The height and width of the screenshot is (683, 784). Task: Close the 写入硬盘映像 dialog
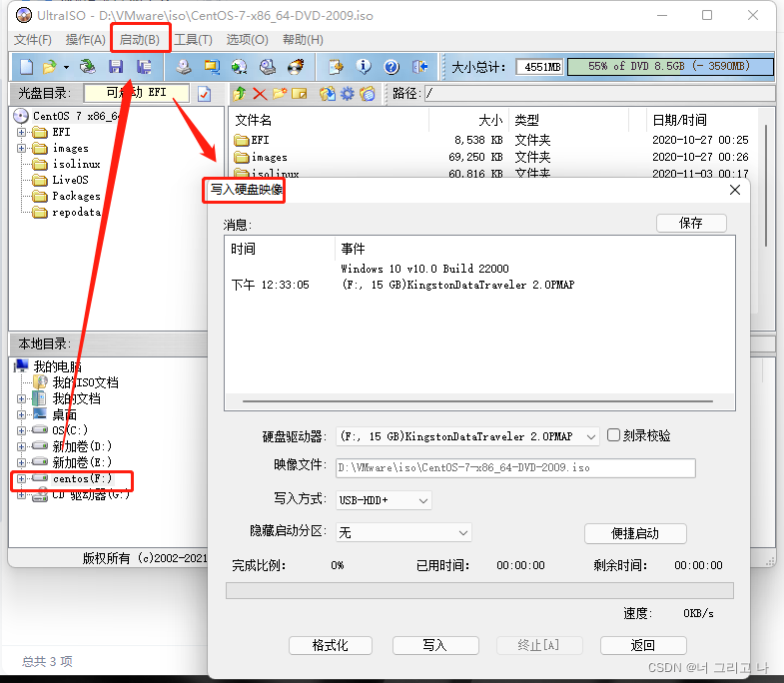click(x=734, y=190)
